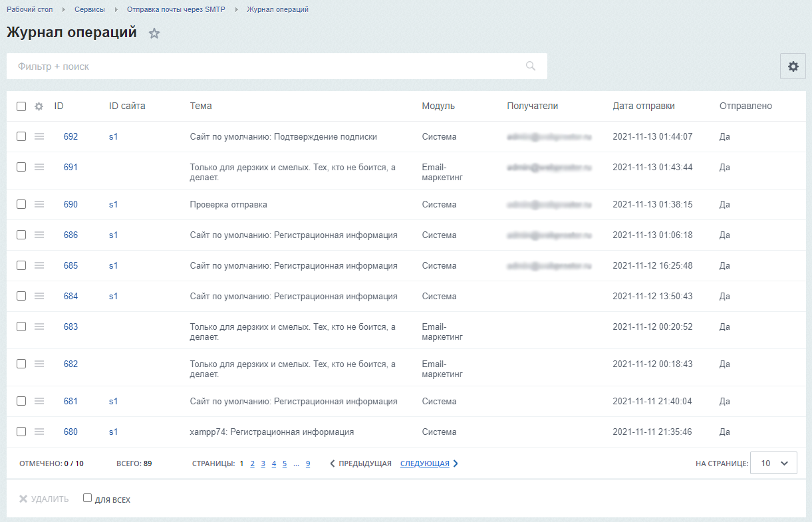Open the action menu for record 690
This screenshot has height=522, width=812.
[39, 204]
